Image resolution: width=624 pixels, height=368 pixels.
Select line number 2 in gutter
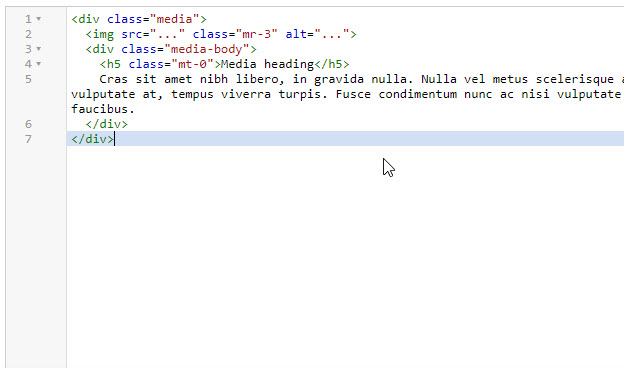28,34
